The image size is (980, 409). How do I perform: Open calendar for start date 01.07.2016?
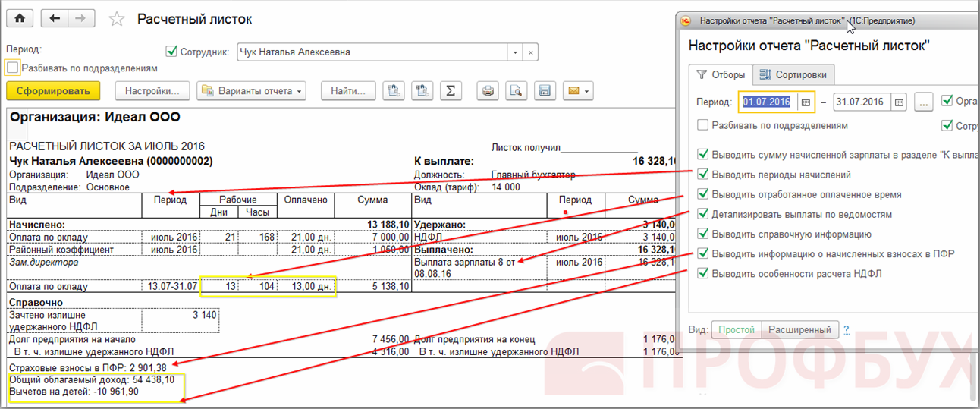tap(805, 102)
